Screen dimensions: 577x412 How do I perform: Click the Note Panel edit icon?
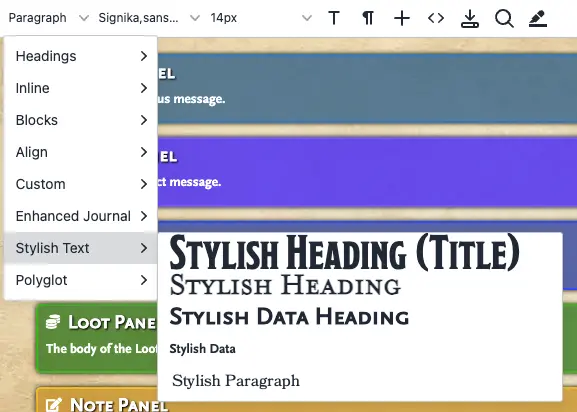pyautogui.click(x=53, y=405)
